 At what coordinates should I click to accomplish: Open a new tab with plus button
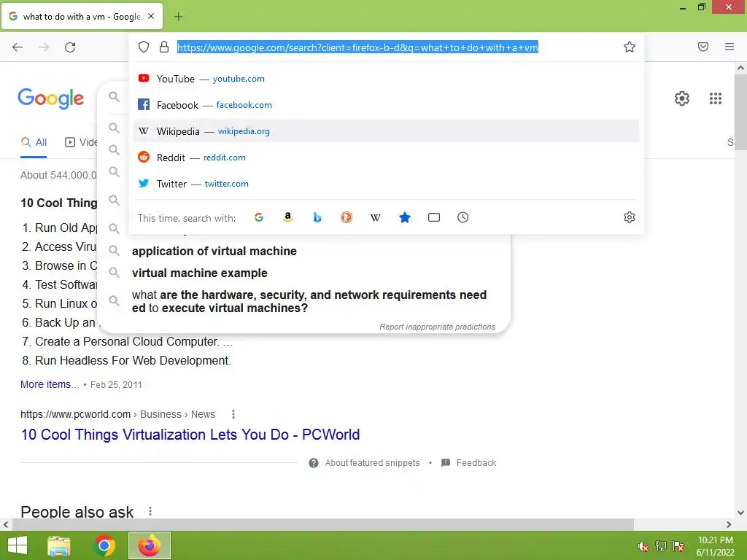(x=178, y=17)
